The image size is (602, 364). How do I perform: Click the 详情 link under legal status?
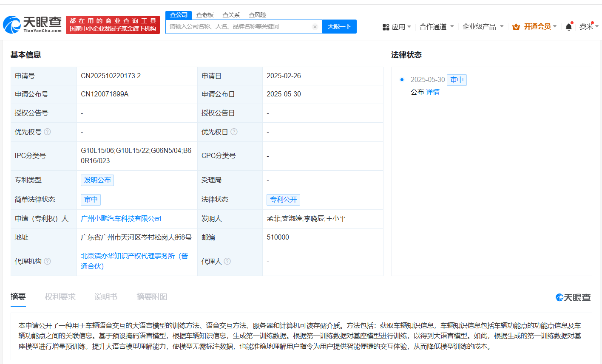coord(433,92)
